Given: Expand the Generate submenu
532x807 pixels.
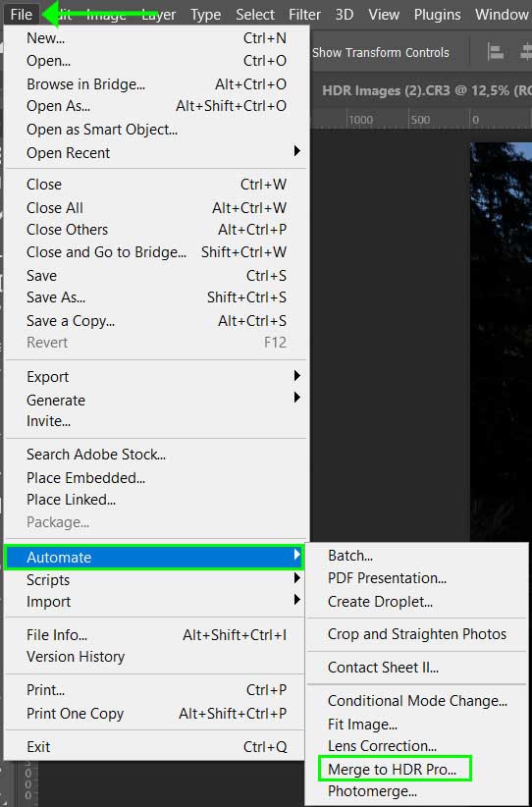Looking at the screenshot, I should pos(154,400).
